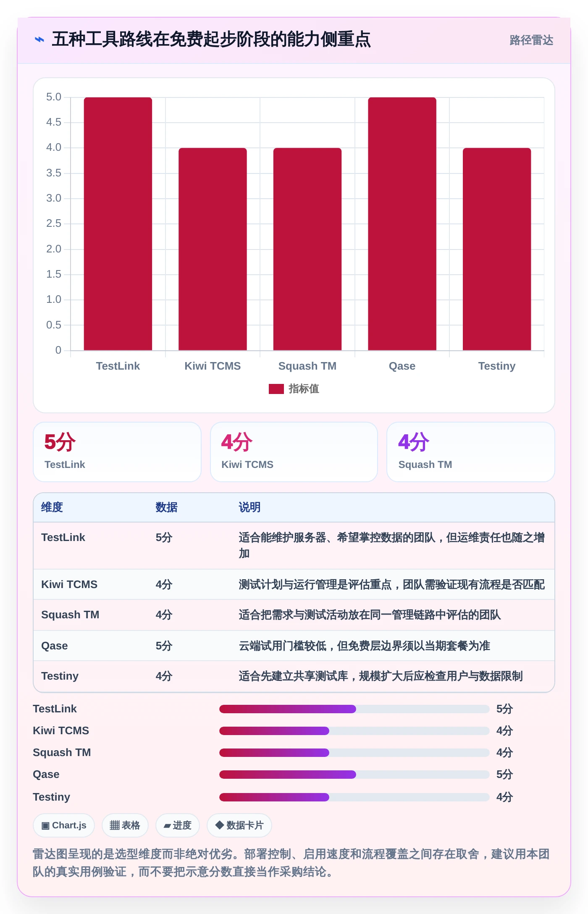The width and height of the screenshot is (588, 914).
Task: Open the 4分 Kiwi TCMS data card
Action: point(294,452)
